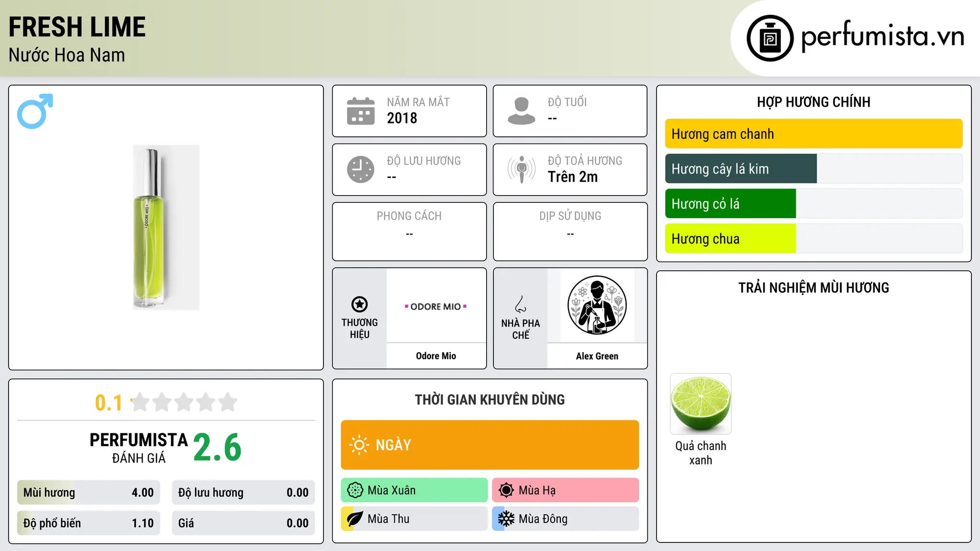Click the snowflake icon for Mùa Đông

(x=506, y=519)
